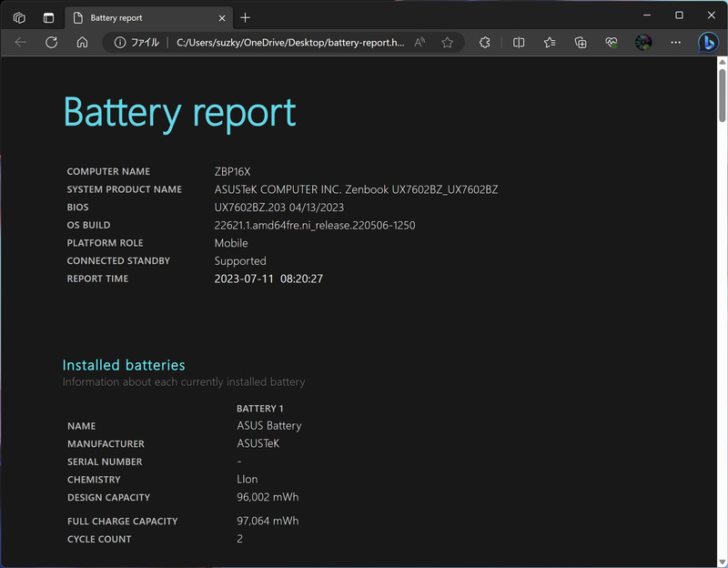The width and height of the screenshot is (728, 568).
Task: Click the user profile avatar
Action: pos(643,42)
